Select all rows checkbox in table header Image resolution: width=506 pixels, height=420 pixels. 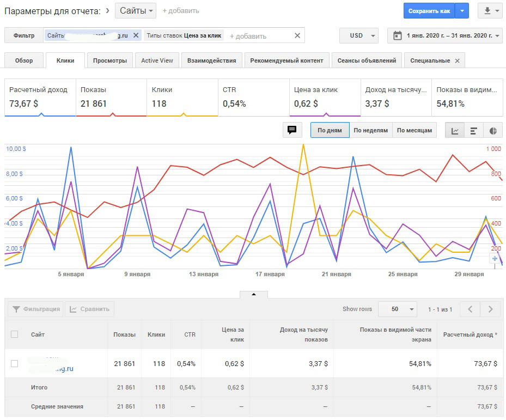(15, 334)
